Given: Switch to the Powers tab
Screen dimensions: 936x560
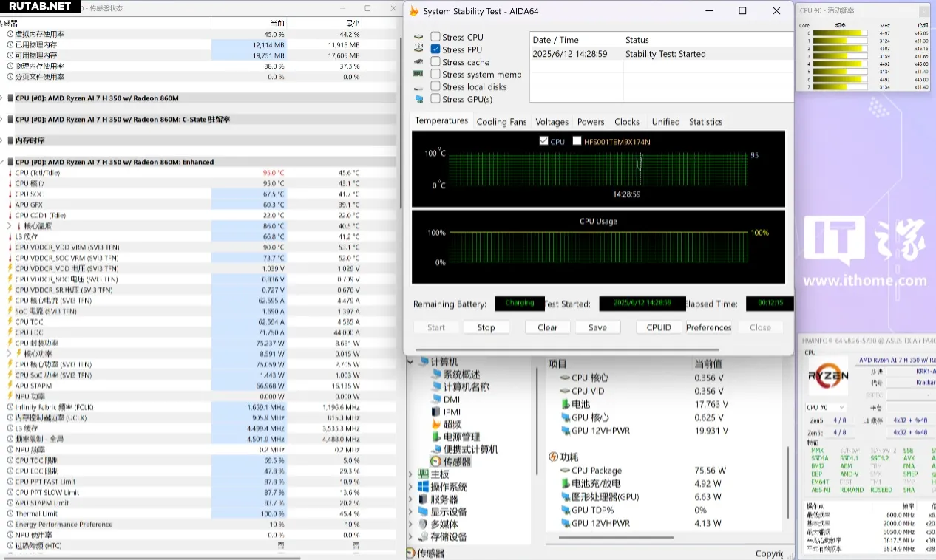Looking at the screenshot, I should (591, 122).
